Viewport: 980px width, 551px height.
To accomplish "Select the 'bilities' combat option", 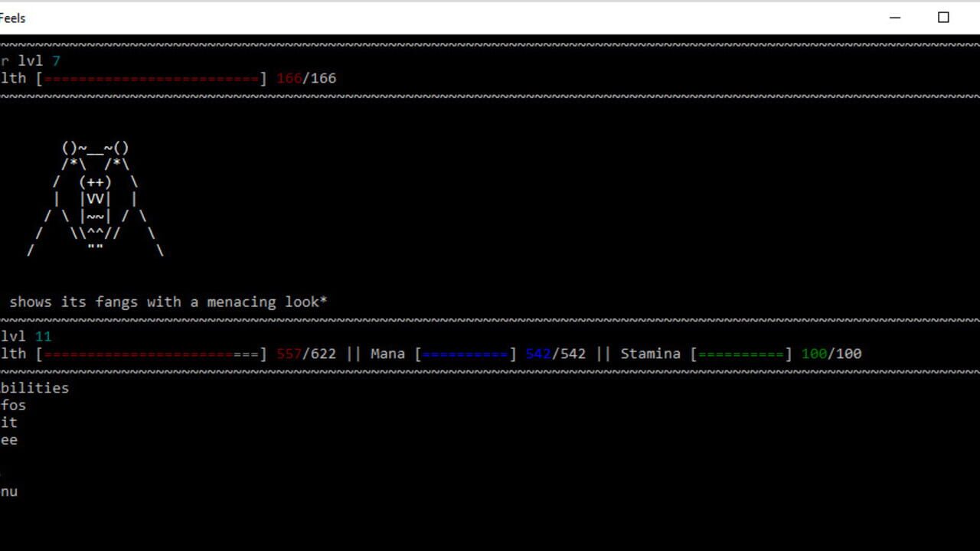I will tap(34, 388).
